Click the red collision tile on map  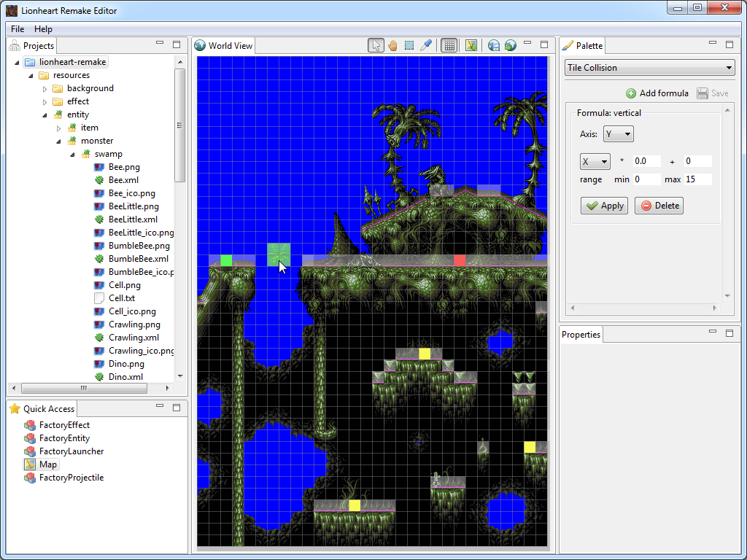(460, 260)
